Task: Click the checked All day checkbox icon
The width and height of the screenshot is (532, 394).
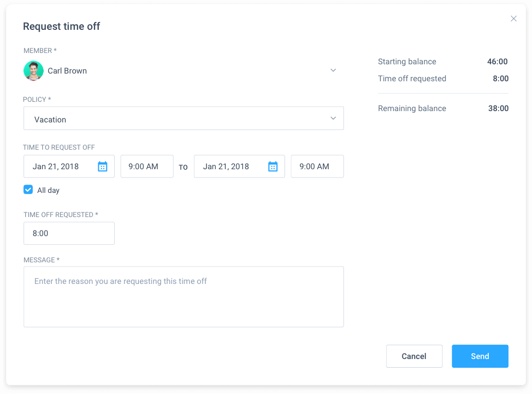Action: click(x=28, y=189)
